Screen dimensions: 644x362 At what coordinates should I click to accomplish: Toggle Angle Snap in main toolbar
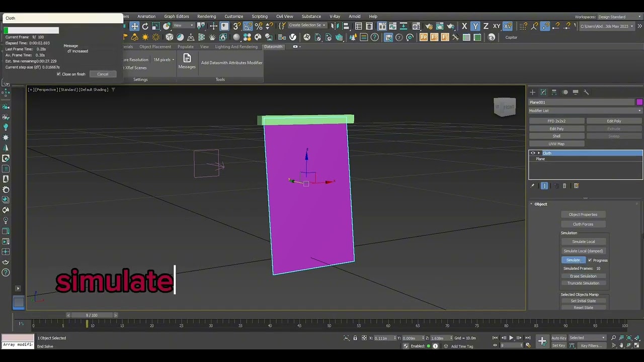coord(248,26)
